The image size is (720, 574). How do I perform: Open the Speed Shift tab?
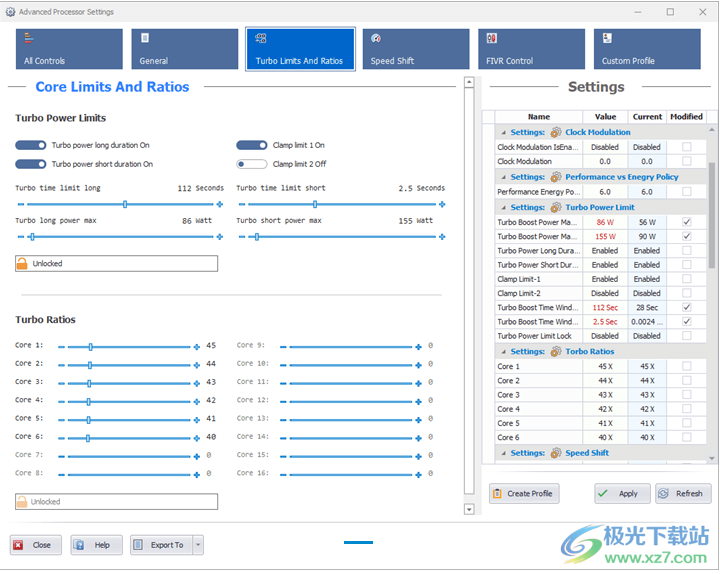(x=416, y=49)
